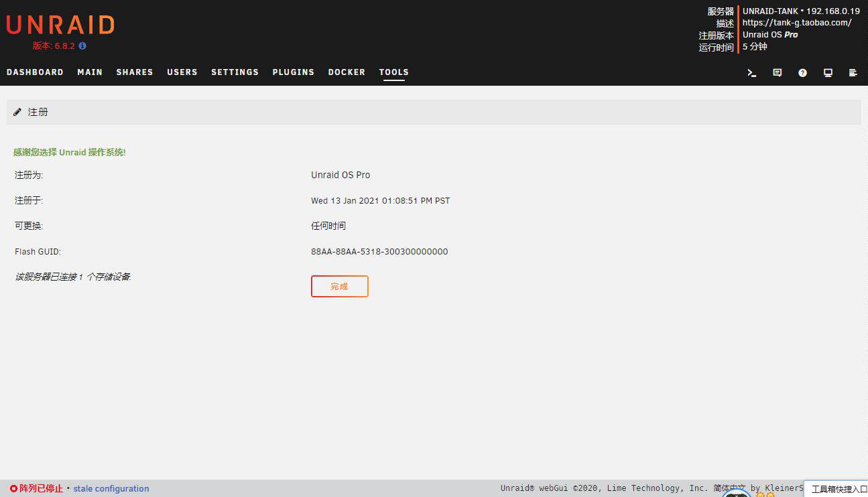This screenshot has height=497, width=868.
Task: Click the 版本: 6.8.2 version text
Action: pos(54,46)
